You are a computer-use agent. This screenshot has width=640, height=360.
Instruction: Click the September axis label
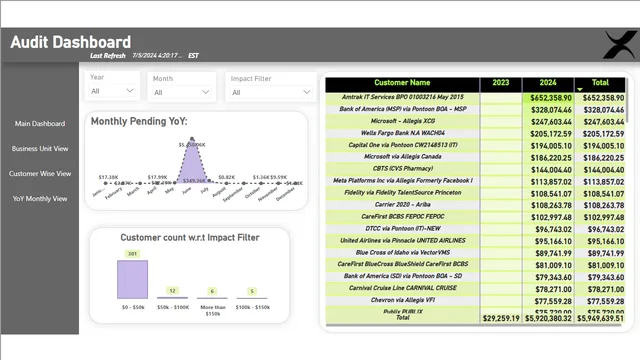[x=233, y=194]
